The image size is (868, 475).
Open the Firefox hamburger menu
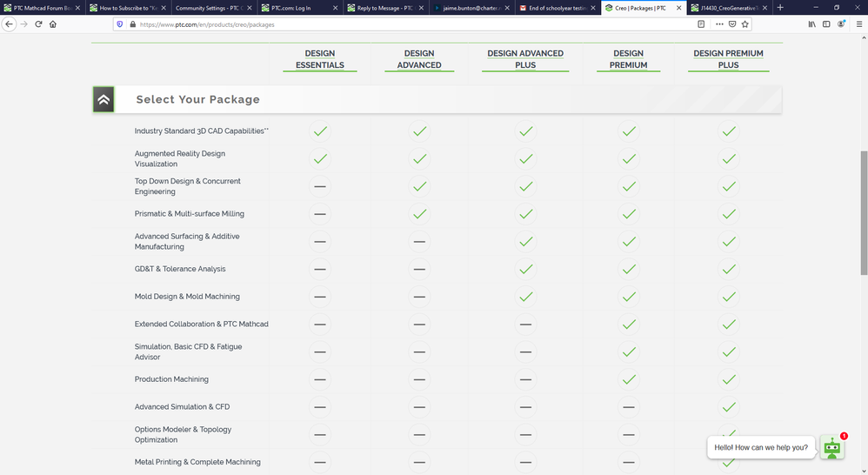(x=859, y=24)
